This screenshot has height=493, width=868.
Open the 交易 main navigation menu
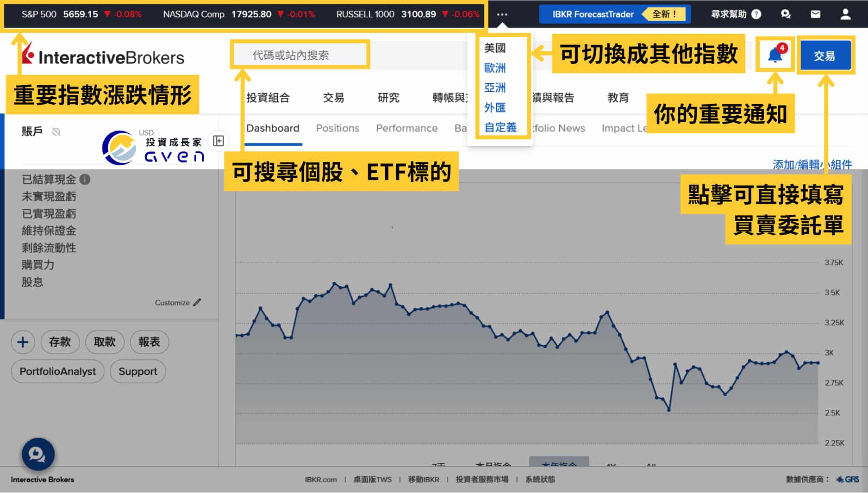click(x=334, y=98)
